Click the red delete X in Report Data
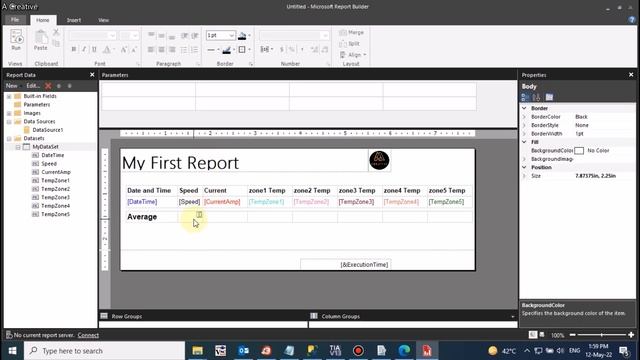This screenshot has width=640, height=360. pos(48,86)
